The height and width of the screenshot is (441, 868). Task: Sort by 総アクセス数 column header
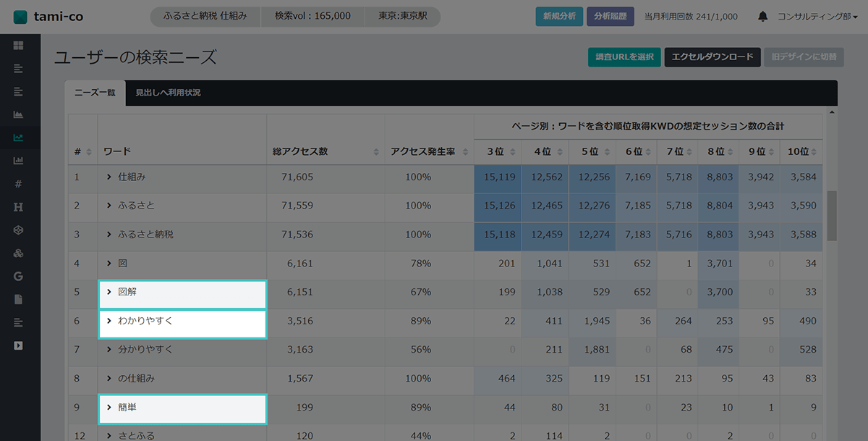tap(325, 152)
